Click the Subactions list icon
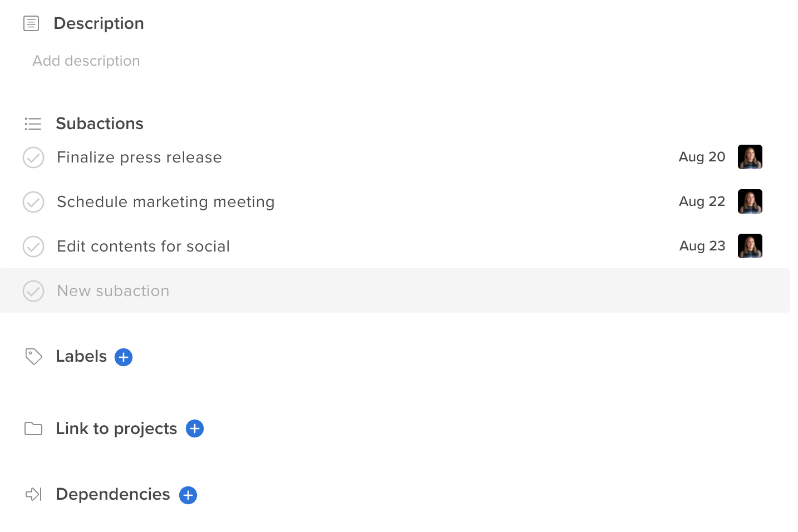This screenshot has width=798, height=532. (33, 124)
